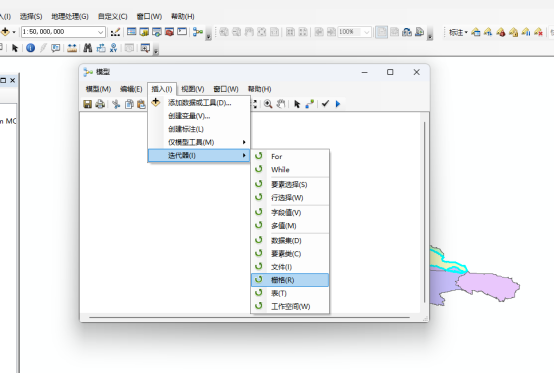Open the 视图(V) menu in model window
This screenshot has width=554, height=373.
pos(193,89)
